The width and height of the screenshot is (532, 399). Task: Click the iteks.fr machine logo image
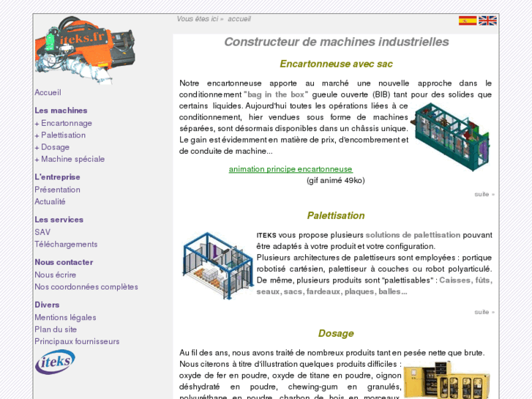coord(85,51)
